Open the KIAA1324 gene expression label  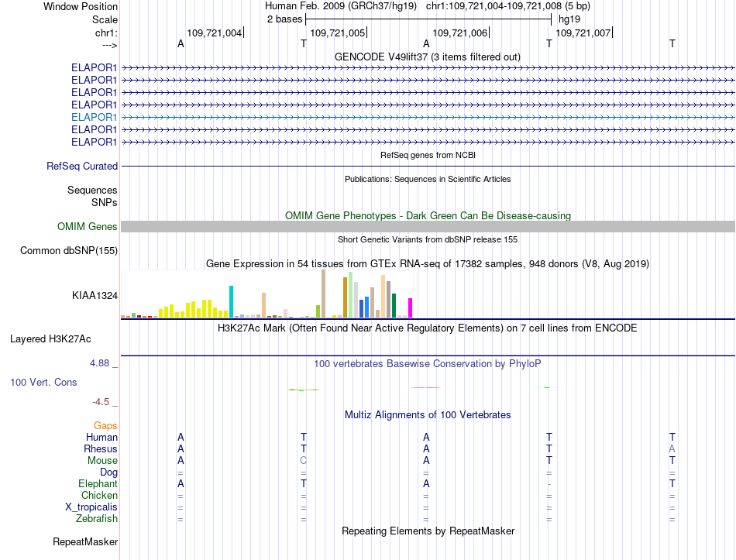click(95, 295)
